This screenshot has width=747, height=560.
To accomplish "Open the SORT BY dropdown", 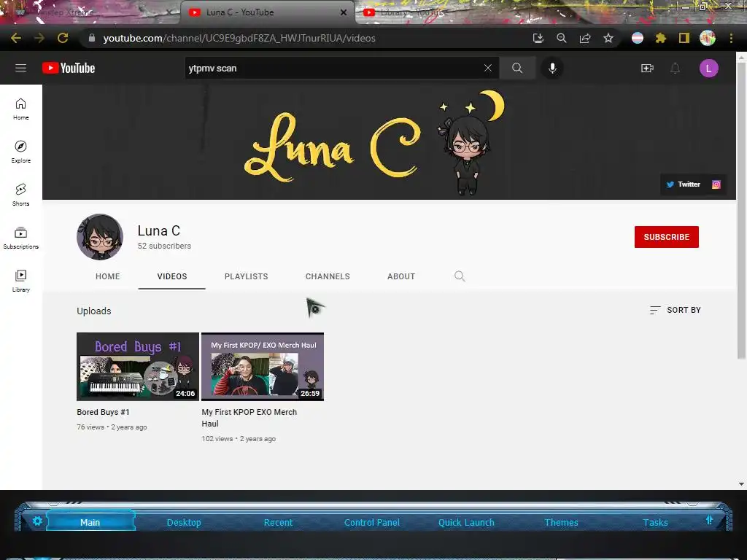I will pos(675,310).
